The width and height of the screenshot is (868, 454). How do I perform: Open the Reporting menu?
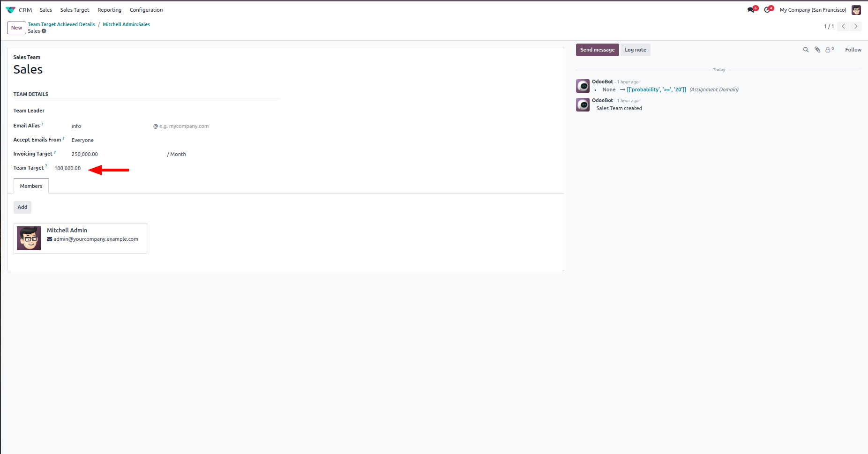pyautogui.click(x=109, y=10)
